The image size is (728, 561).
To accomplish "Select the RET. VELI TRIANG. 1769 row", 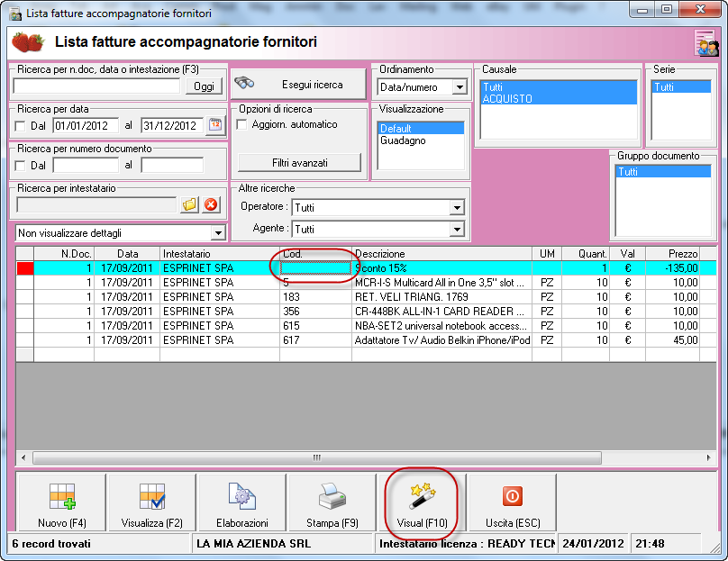I will (x=366, y=297).
